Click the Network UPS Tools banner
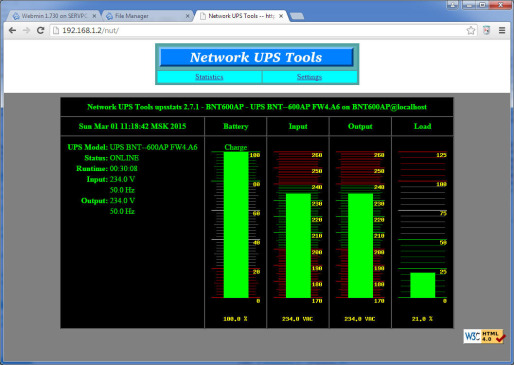Image resolution: width=514 pixels, height=365 pixels. point(257,57)
